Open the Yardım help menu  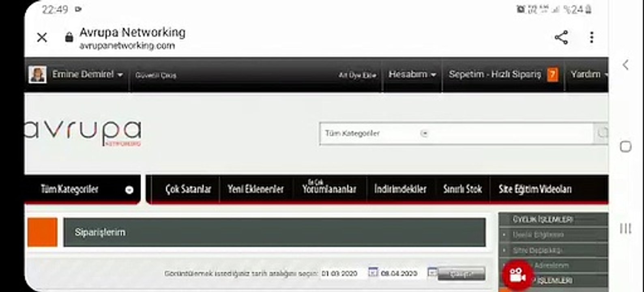click(589, 75)
